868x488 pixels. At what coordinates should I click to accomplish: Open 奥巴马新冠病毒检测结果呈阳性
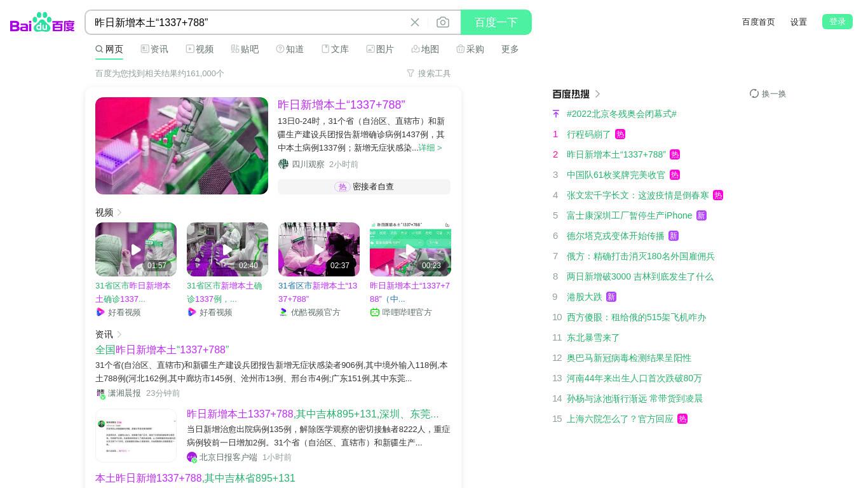(x=629, y=358)
